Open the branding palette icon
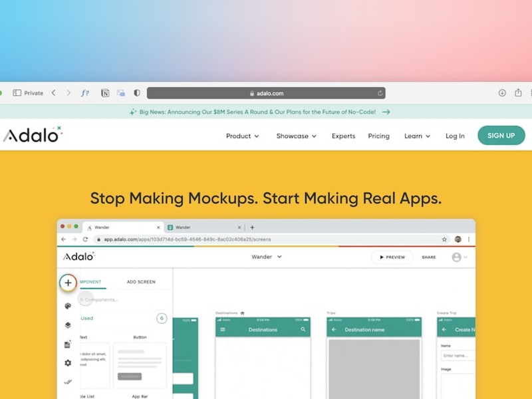The image size is (532, 399). pyautogui.click(x=68, y=306)
